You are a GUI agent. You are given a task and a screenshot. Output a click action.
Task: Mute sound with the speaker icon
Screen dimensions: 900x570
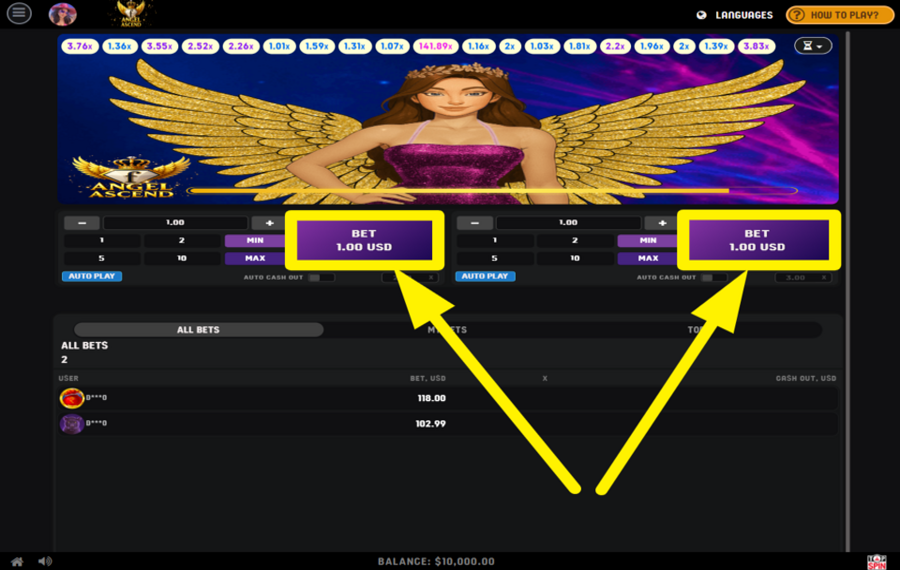point(45,561)
